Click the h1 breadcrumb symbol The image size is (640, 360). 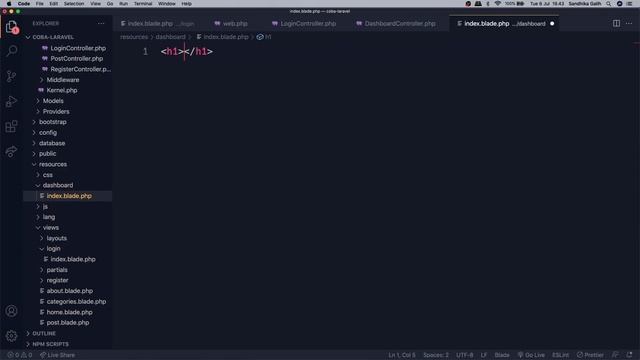point(264,37)
